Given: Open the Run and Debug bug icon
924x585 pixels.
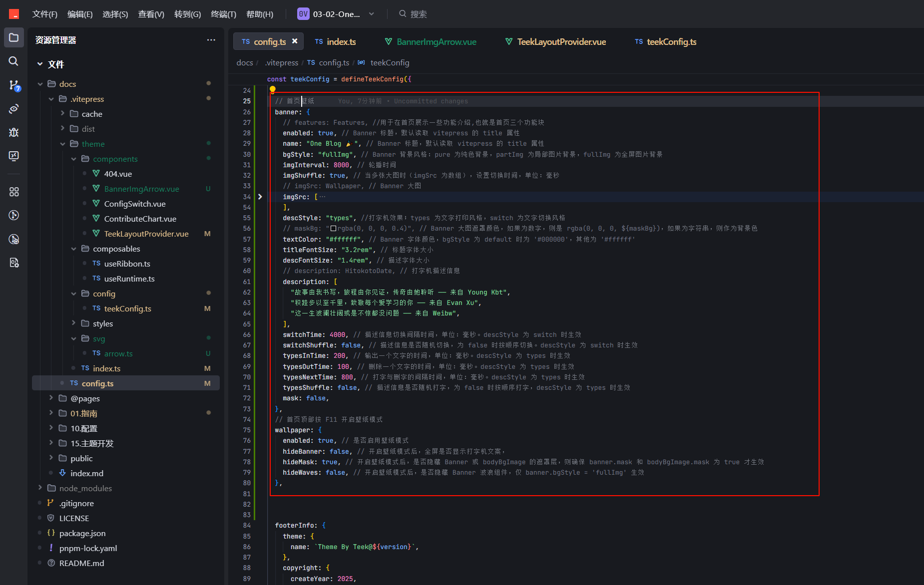Looking at the screenshot, I should coord(14,132).
